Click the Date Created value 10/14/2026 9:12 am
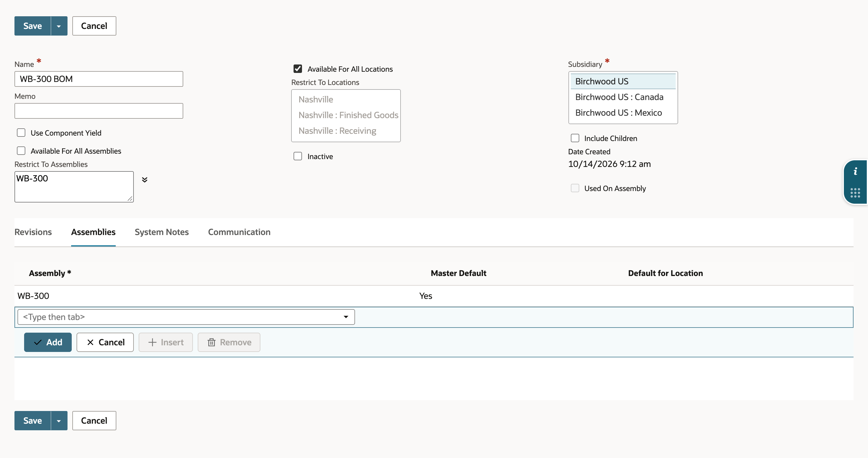 point(609,164)
